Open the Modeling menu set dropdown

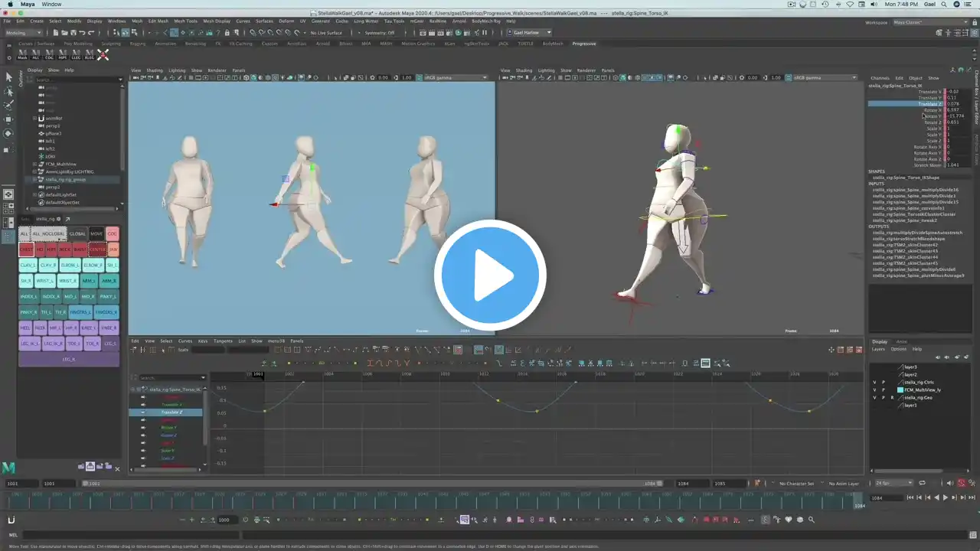point(24,33)
